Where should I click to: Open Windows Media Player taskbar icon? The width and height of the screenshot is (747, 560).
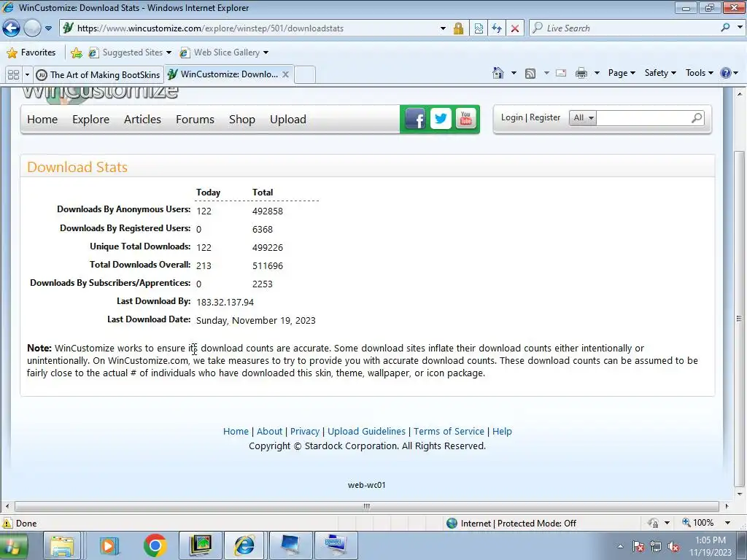pos(109,545)
